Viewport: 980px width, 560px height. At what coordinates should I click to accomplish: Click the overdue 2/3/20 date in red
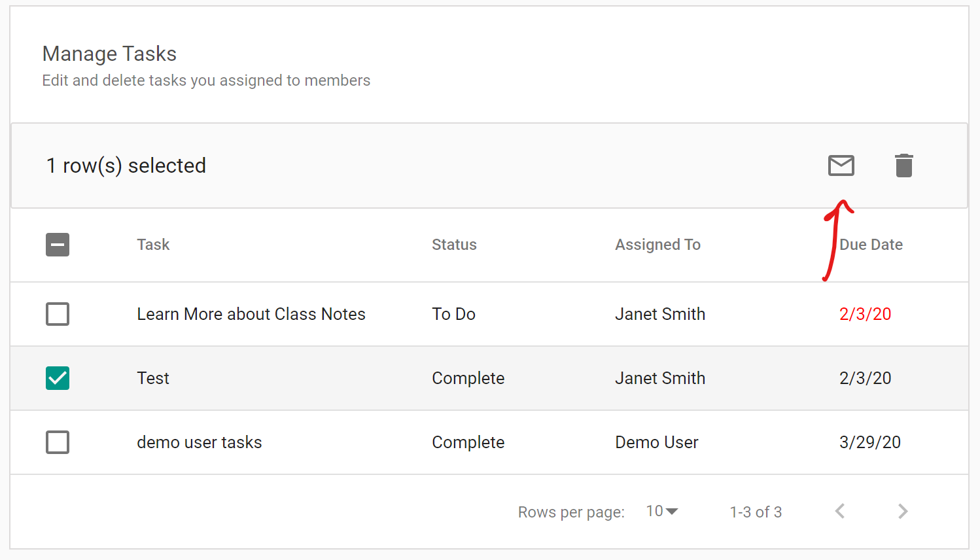(x=865, y=314)
